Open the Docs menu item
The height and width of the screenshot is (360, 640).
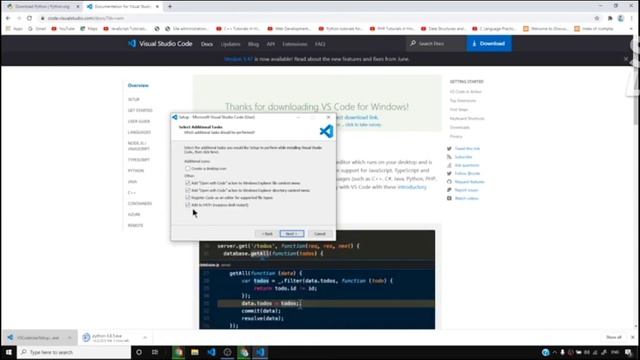[207, 44]
